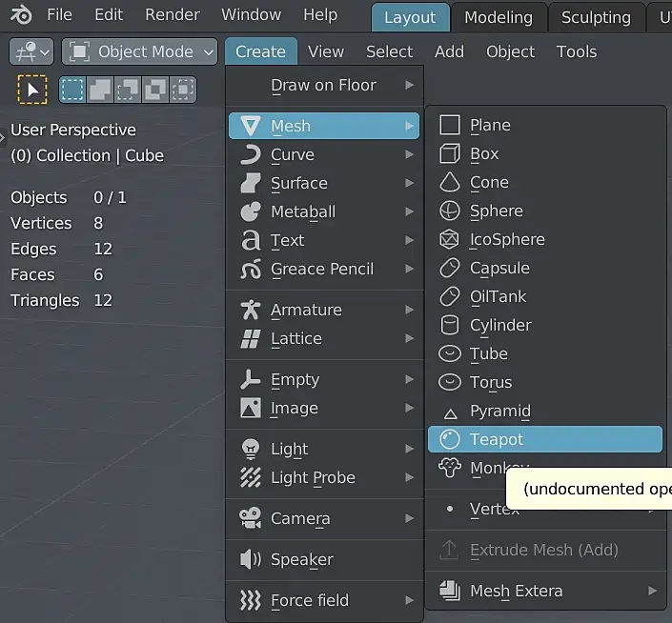Open the Object Mode dropdown
The image size is (672, 623).
click(140, 51)
